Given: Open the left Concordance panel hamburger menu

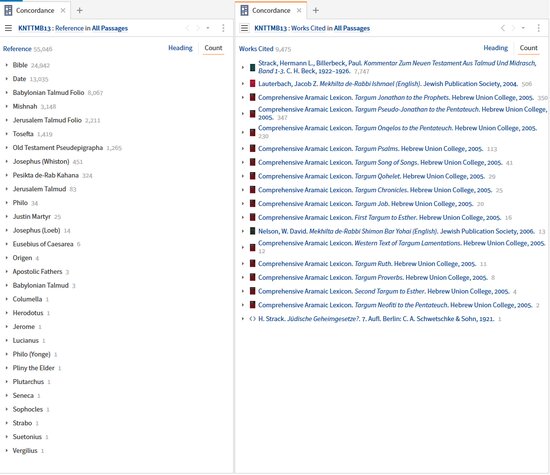Looking at the screenshot, I should [8, 28].
